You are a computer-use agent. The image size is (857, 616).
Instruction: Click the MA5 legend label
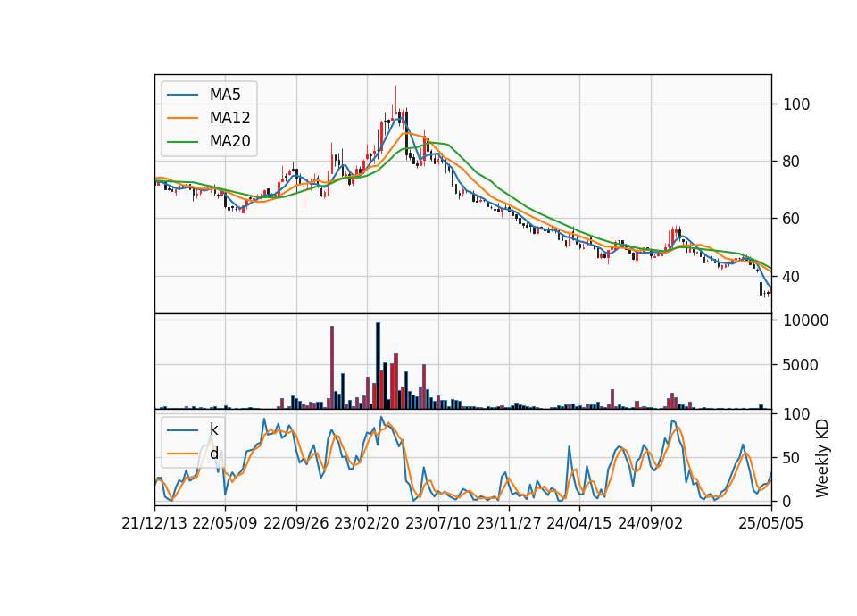point(225,95)
